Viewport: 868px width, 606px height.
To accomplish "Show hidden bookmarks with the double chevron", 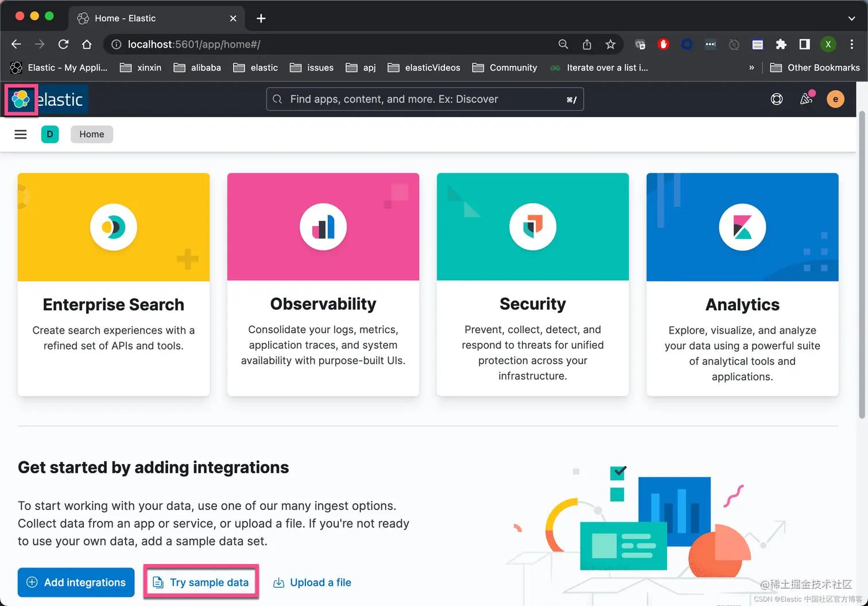I will point(751,68).
